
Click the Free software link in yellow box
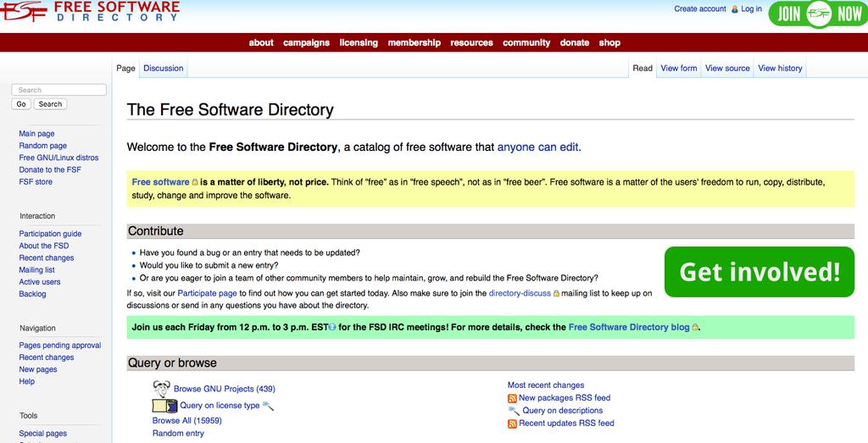coord(160,182)
